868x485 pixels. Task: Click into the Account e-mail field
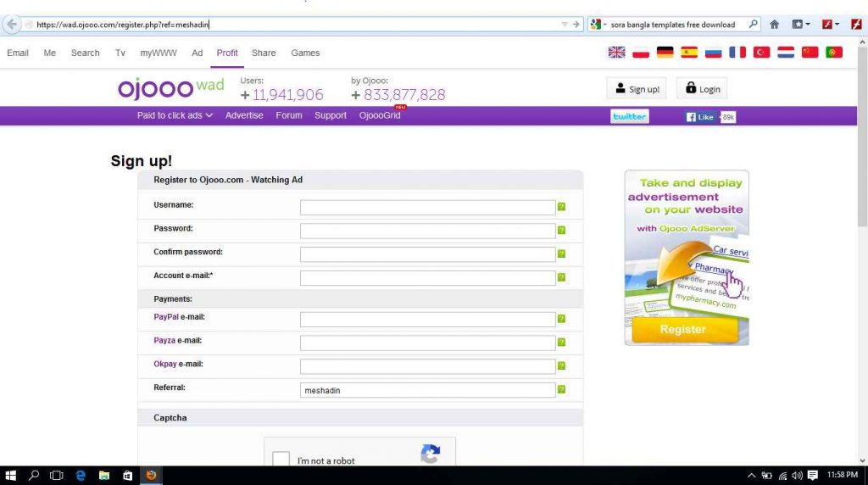(427, 278)
